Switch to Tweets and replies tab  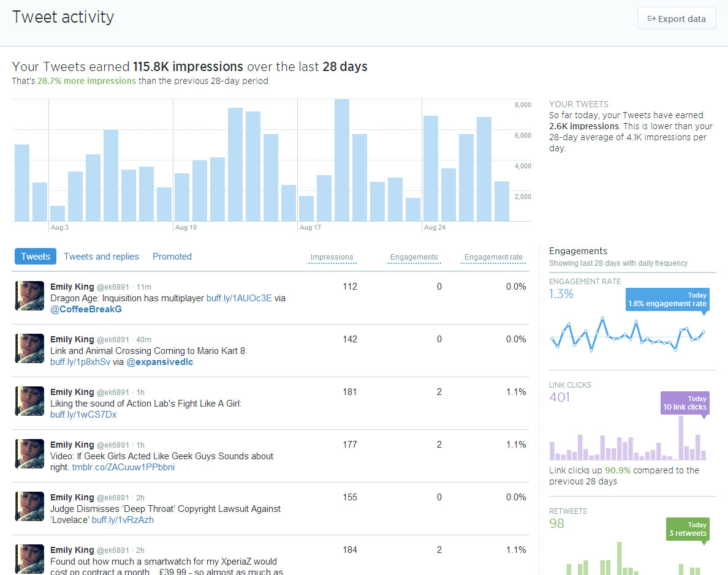[x=101, y=257]
